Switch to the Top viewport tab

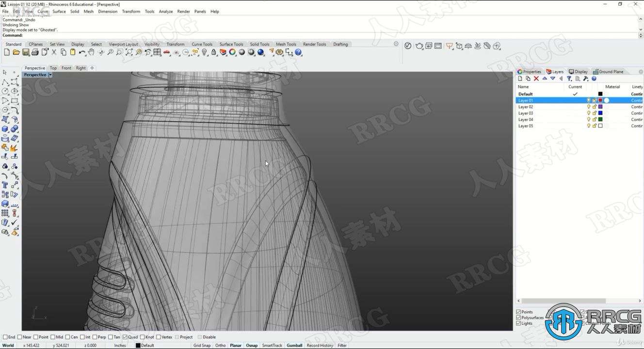coord(53,68)
